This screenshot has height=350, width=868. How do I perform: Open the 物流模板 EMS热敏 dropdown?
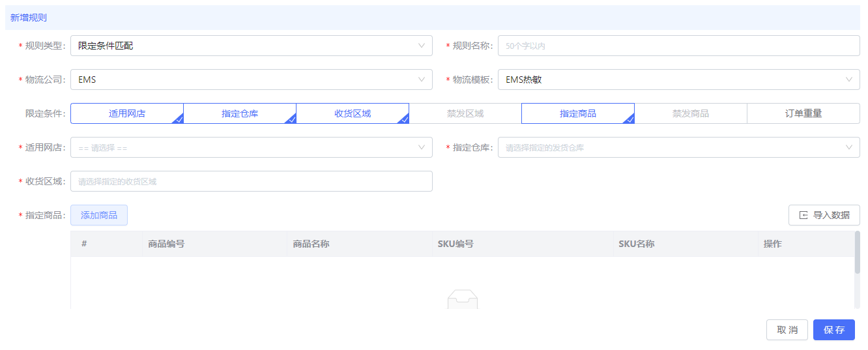coord(679,80)
